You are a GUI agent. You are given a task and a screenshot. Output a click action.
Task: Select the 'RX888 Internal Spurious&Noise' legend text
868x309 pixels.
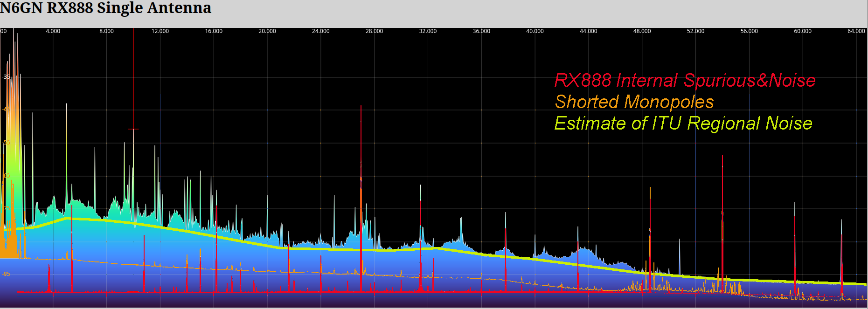pos(685,80)
